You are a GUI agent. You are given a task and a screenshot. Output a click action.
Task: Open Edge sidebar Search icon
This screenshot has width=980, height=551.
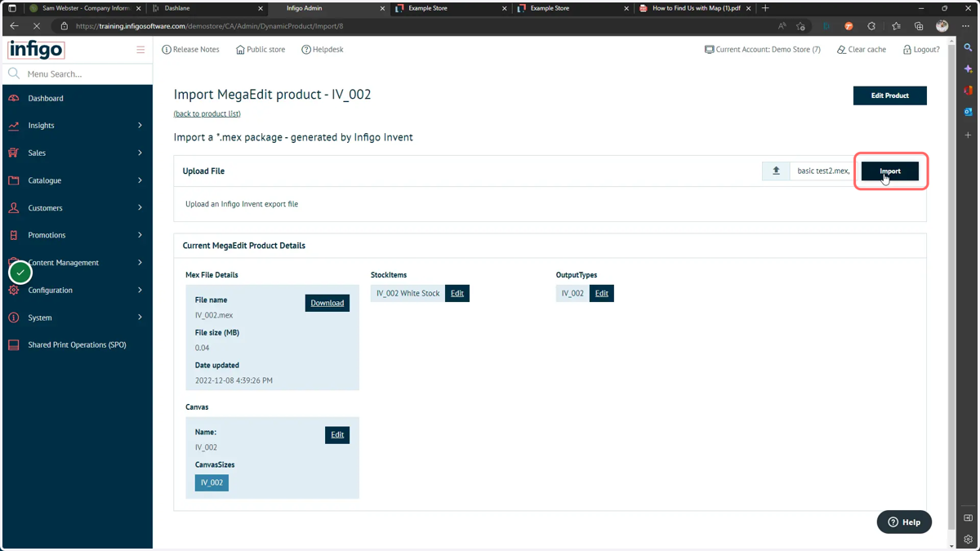pos(968,48)
